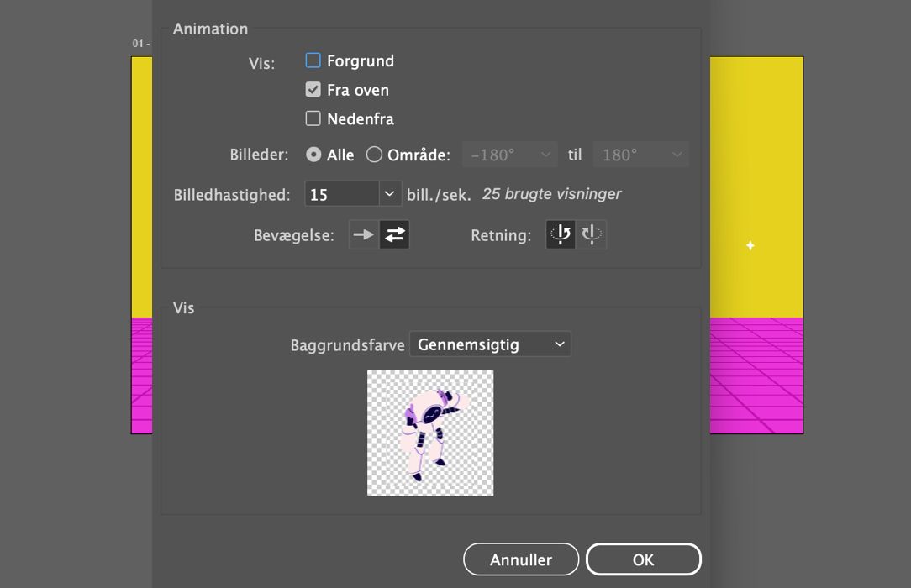Enable the Forgrund checkbox
Viewport: 911px width, 588px height.
pos(313,60)
